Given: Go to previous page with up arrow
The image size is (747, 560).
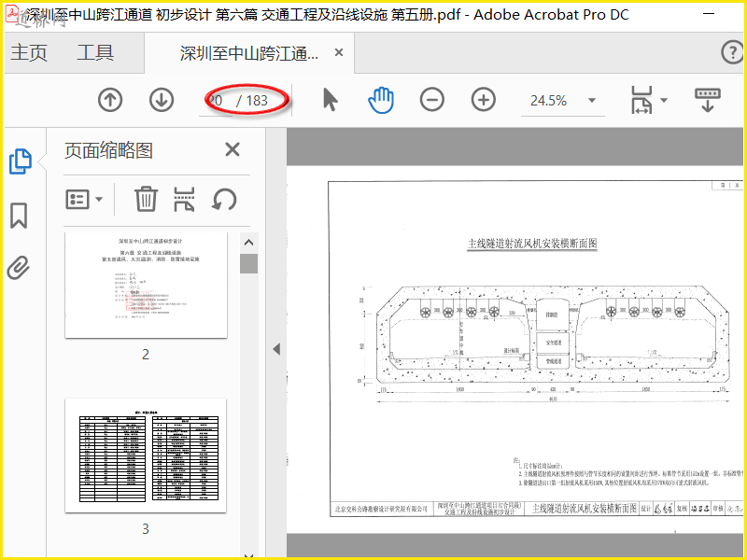Looking at the screenshot, I should 110,100.
